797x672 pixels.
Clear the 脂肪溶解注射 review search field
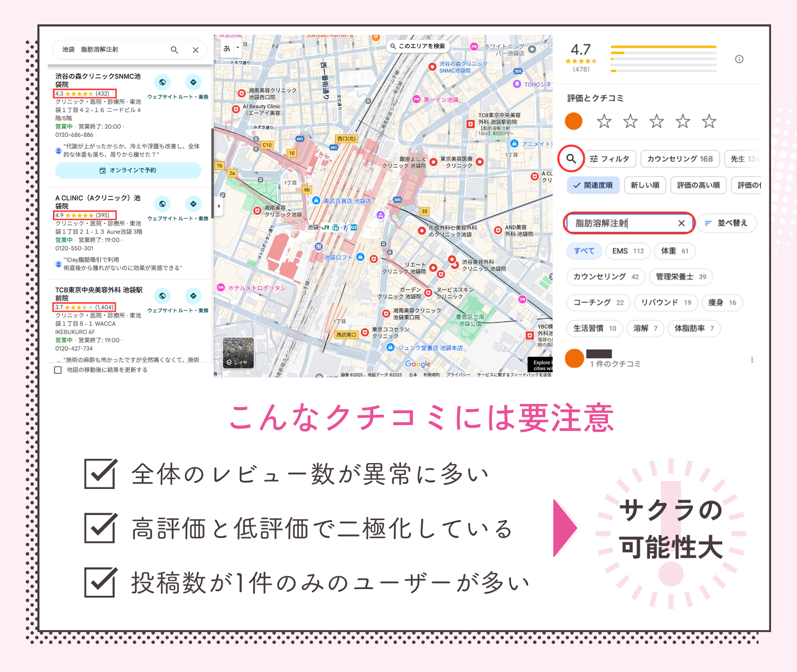tap(681, 223)
